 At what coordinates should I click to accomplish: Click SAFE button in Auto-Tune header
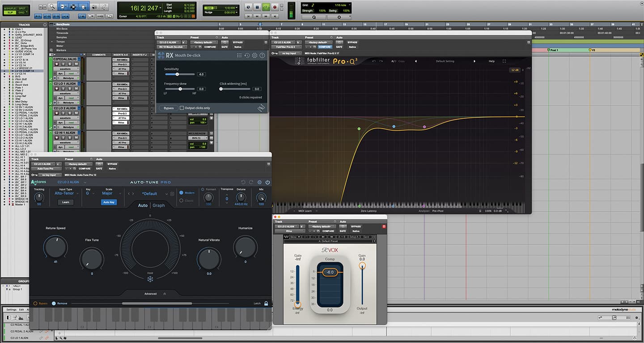click(99, 168)
